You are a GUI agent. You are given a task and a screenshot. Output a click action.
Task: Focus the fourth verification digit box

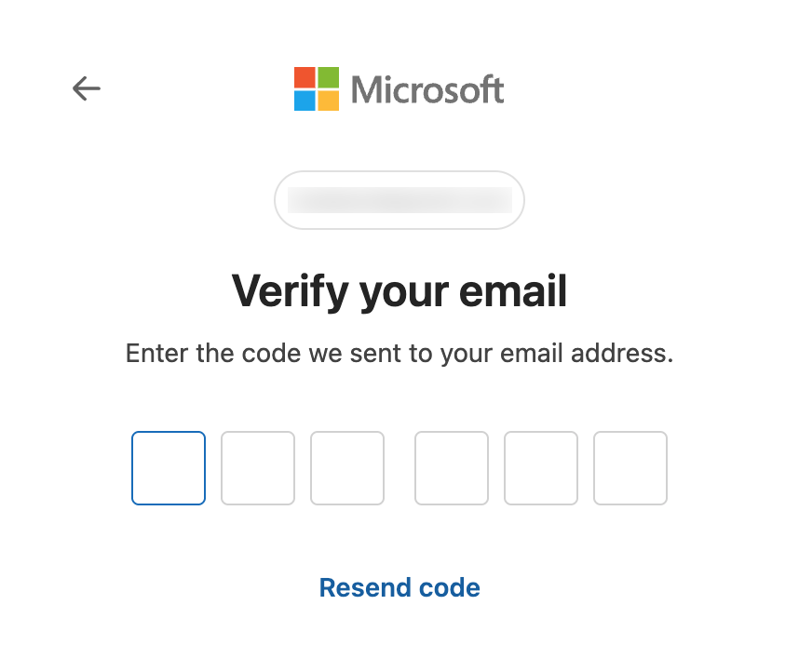click(452, 468)
